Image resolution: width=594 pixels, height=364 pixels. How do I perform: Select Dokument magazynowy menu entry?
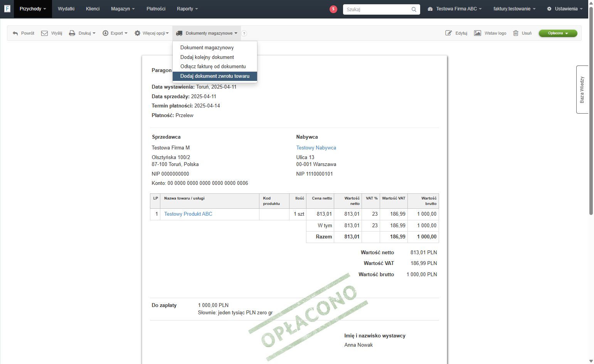point(215,48)
